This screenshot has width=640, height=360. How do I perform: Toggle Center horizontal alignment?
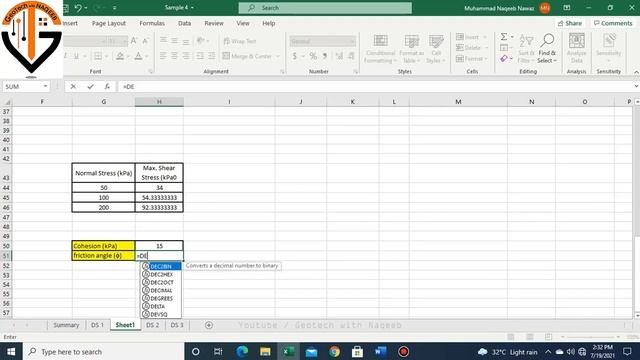(x=174, y=56)
